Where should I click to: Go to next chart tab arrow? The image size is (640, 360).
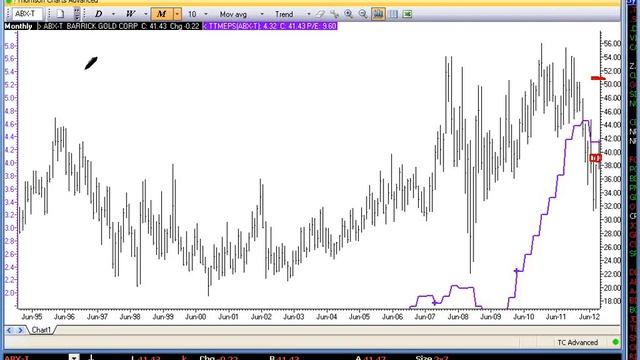(x=20, y=330)
